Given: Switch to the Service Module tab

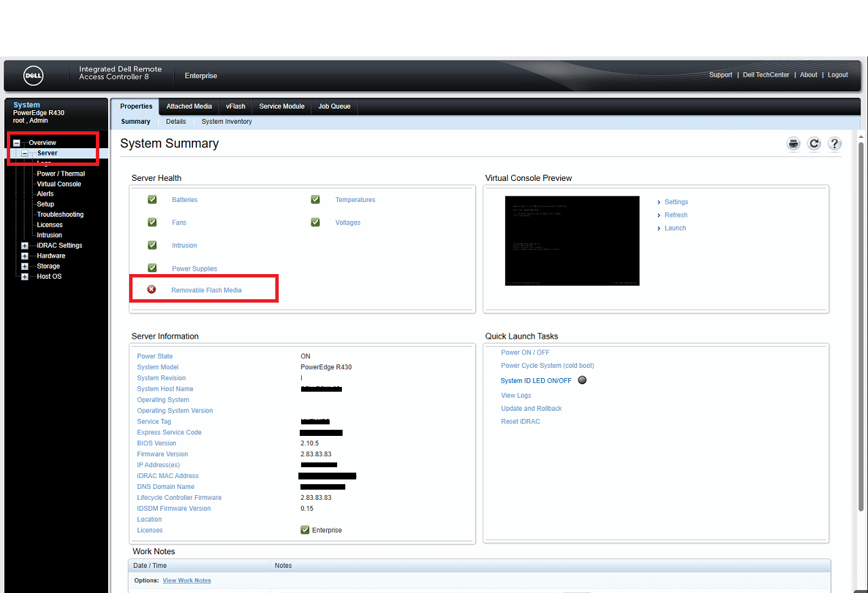Looking at the screenshot, I should [x=282, y=107].
